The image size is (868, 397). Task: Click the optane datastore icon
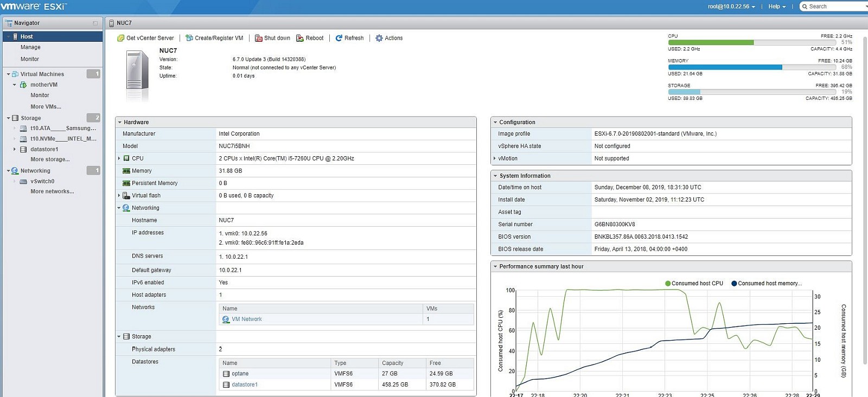(x=226, y=374)
